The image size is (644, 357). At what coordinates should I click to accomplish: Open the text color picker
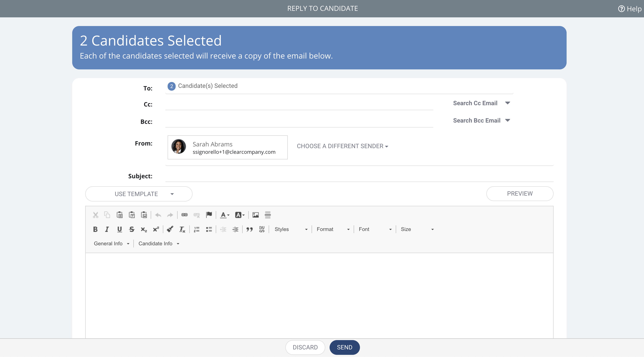224,215
